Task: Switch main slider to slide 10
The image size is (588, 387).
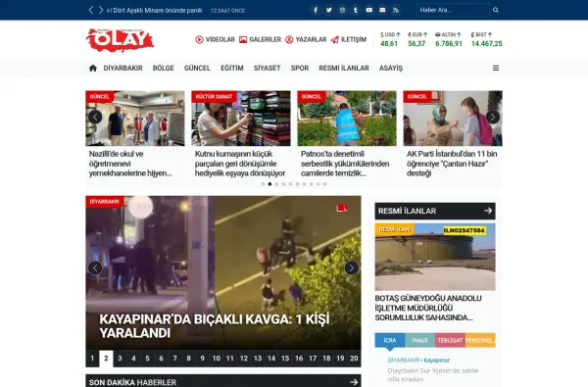Action: [x=217, y=359]
